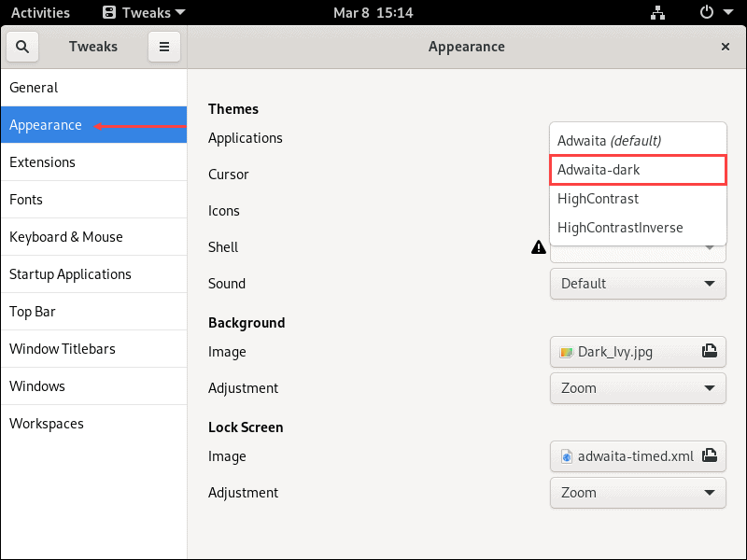Open the Activities overview
747x560 pixels.
pyautogui.click(x=40, y=12)
